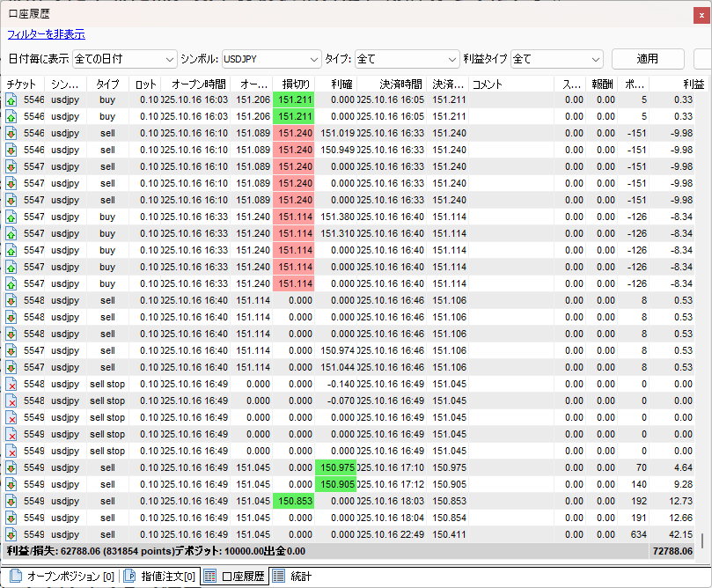
Task: Click the sell order icon with 150.974 take-profit
Action: pyautogui.click(x=11, y=350)
